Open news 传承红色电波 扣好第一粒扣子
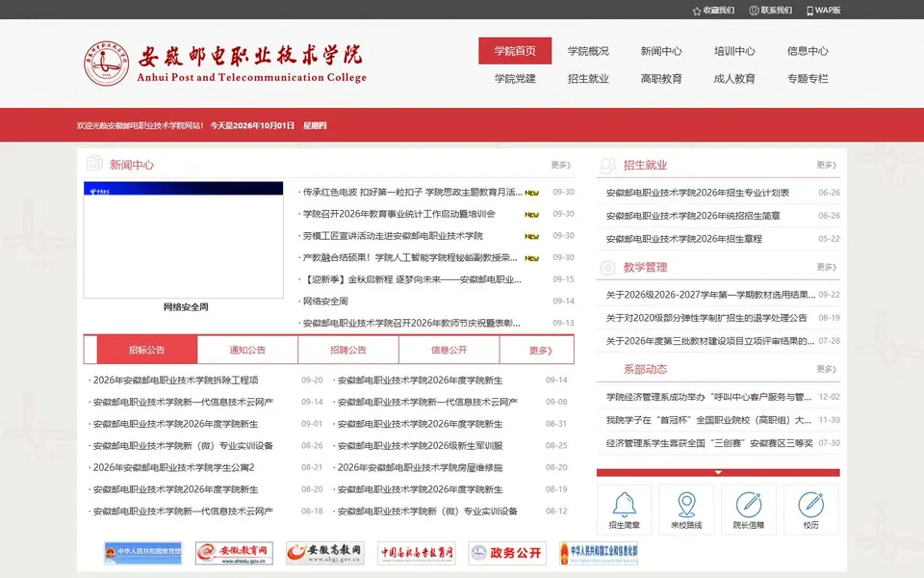The image size is (924, 578). coord(413,193)
